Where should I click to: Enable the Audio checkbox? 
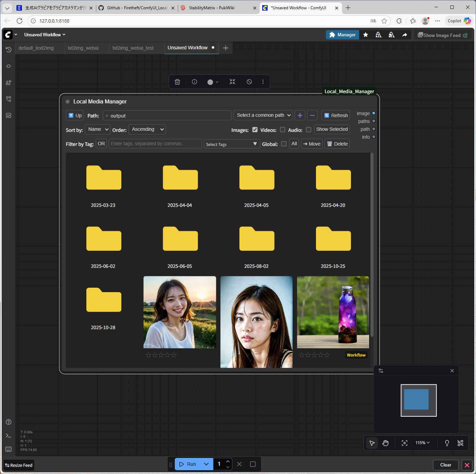click(x=308, y=130)
